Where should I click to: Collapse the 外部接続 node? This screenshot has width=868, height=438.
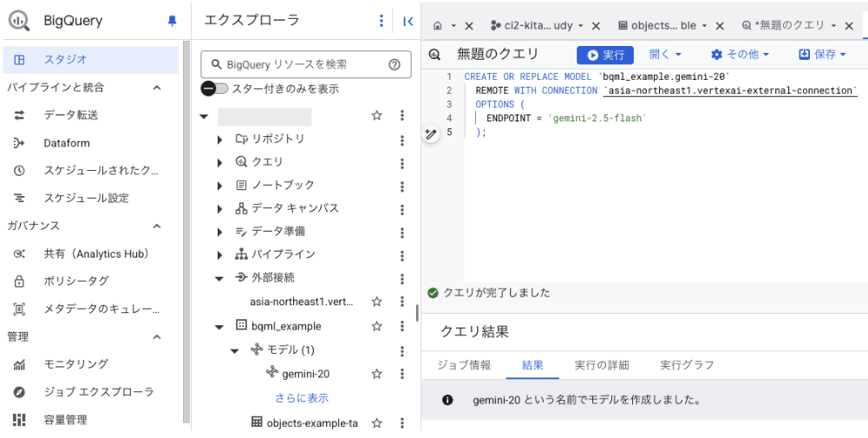coord(219,278)
